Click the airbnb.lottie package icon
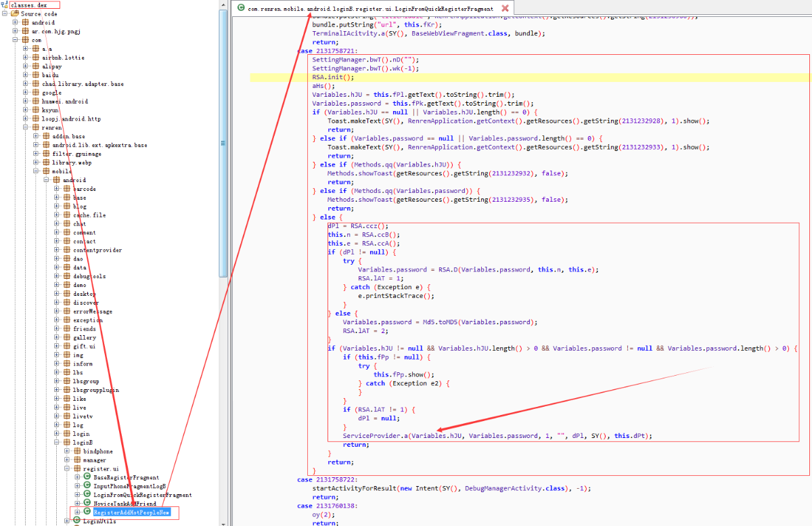Viewport: 812px width, 526px height. click(x=36, y=58)
